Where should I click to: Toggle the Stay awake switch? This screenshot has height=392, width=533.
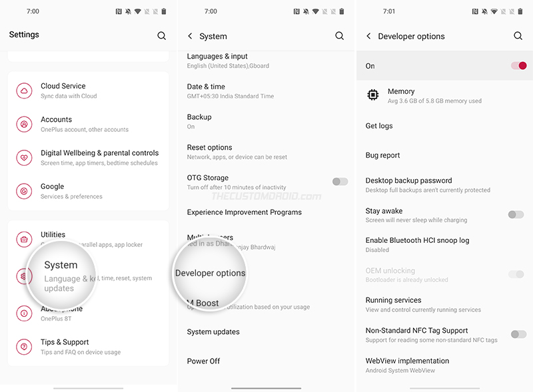[516, 214]
